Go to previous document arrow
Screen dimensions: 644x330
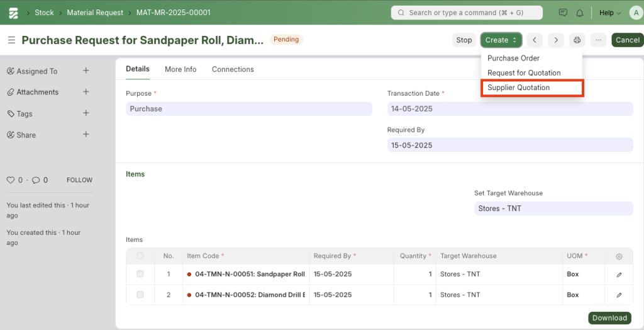(535, 40)
